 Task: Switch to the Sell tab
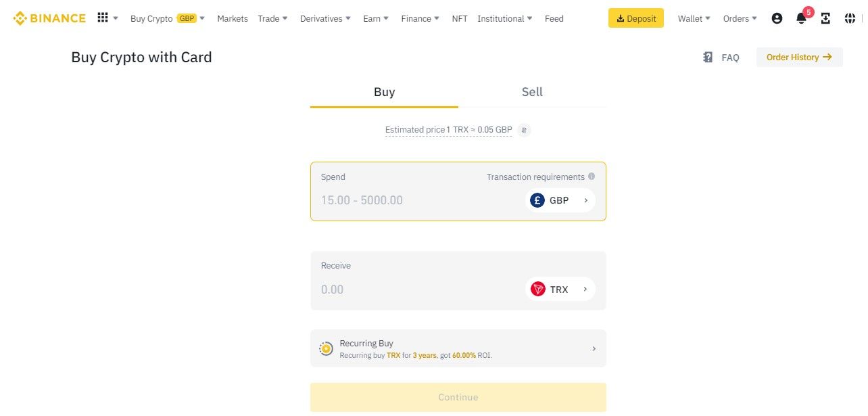[532, 92]
